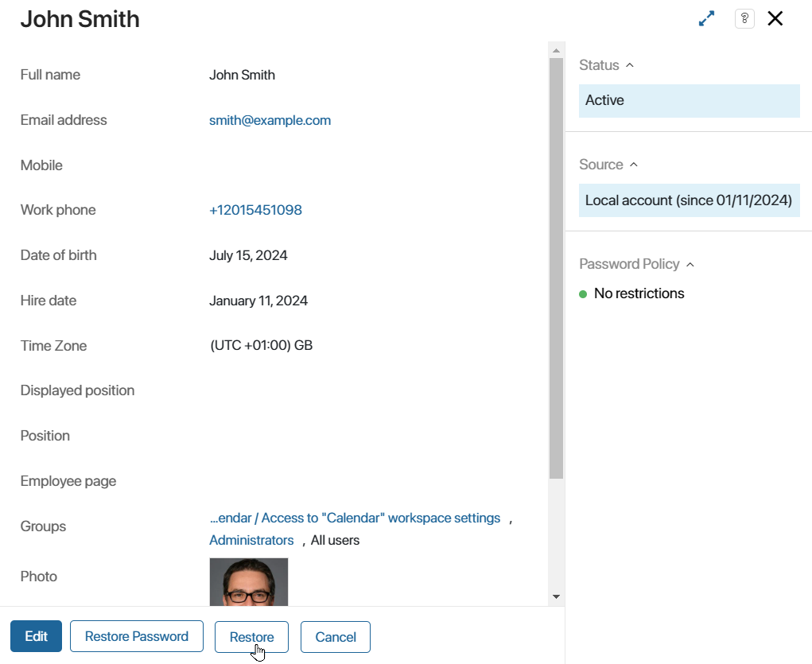The height and width of the screenshot is (664, 812).
Task: Open the help question mark icon
Action: coord(744,18)
